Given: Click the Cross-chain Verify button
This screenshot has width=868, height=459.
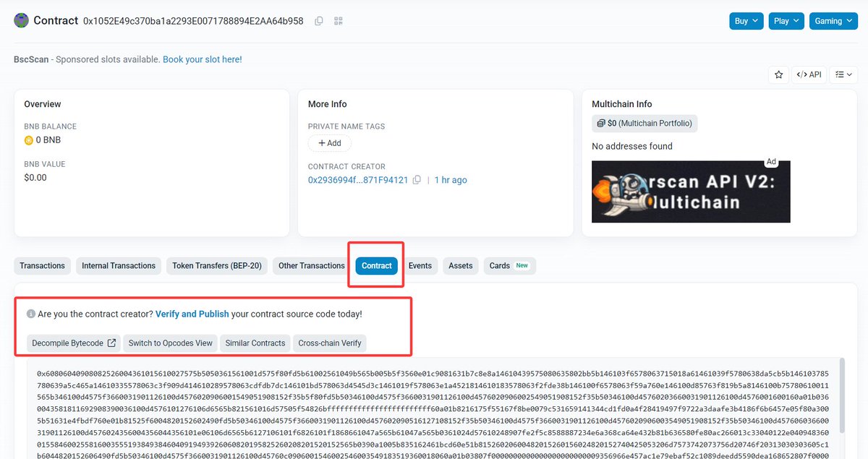Looking at the screenshot, I should pos(330,343).
